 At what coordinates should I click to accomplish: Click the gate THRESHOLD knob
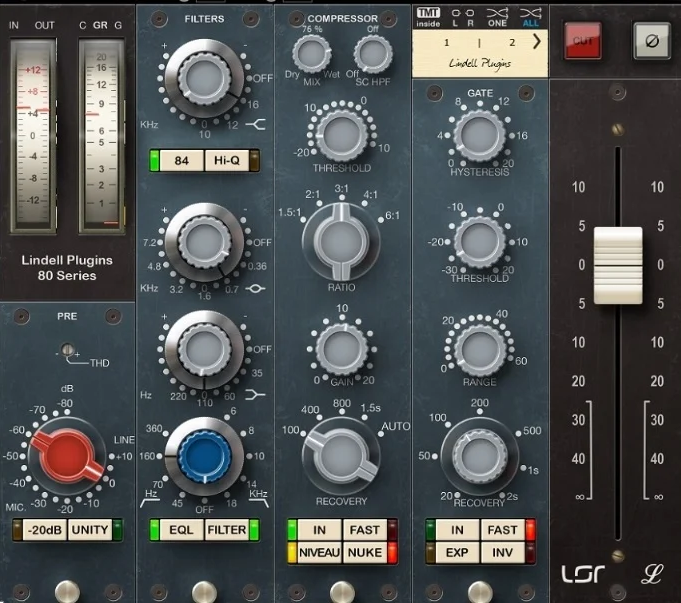point(479,242)
